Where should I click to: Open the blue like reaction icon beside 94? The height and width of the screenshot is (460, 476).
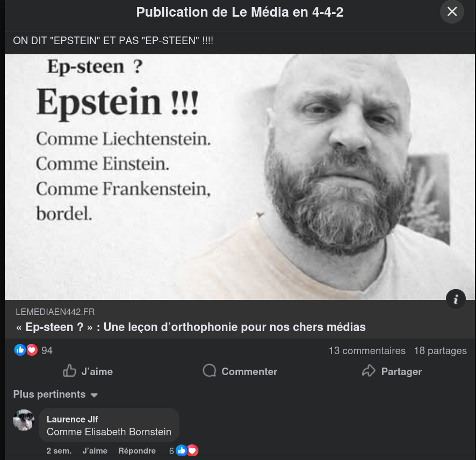[x=20, y=350]
